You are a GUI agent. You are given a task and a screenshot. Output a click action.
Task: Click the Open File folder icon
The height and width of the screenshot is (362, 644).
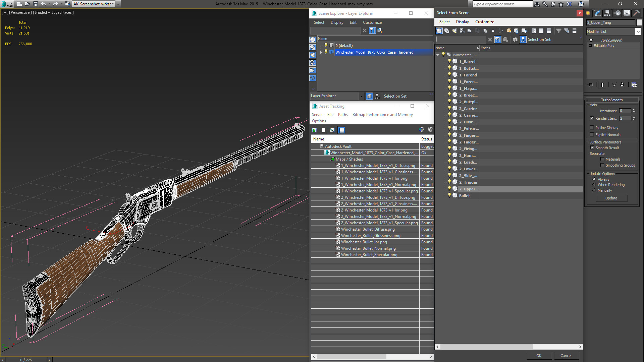pos(28,4)
